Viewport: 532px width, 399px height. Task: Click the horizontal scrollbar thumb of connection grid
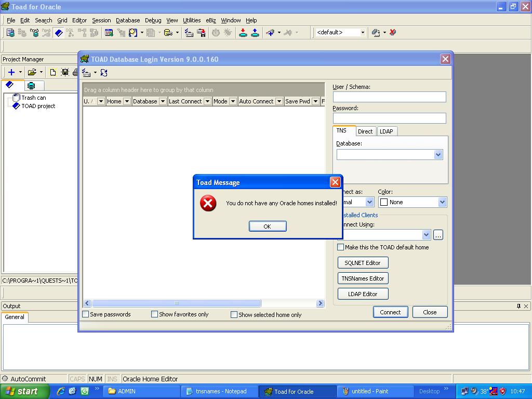point(177,303)
